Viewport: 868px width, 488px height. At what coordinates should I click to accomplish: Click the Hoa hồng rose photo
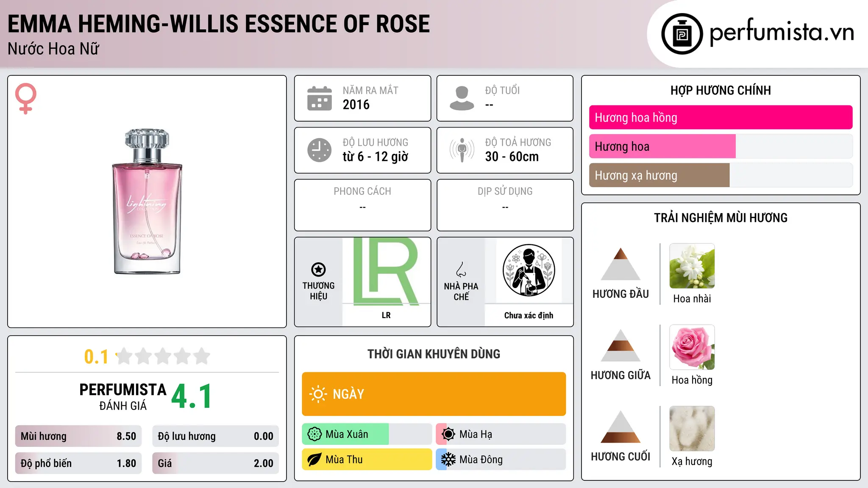click(692, 347)
